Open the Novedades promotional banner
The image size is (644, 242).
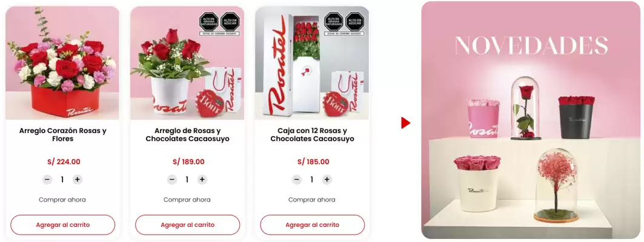point(531,120)
